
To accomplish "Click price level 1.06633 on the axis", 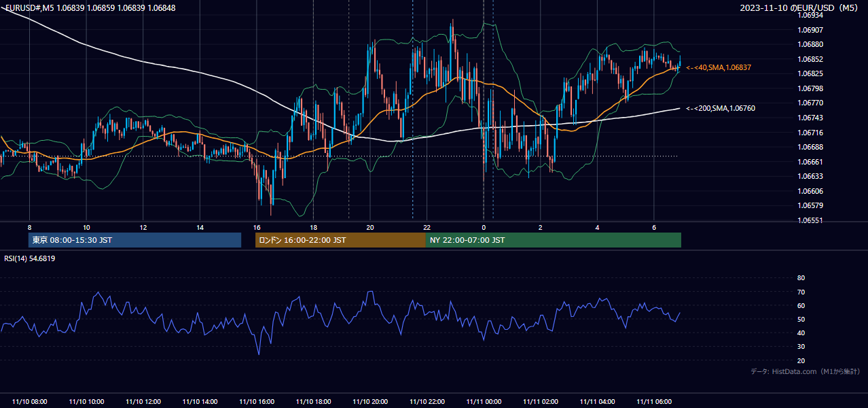I will (x=810, y=176).
